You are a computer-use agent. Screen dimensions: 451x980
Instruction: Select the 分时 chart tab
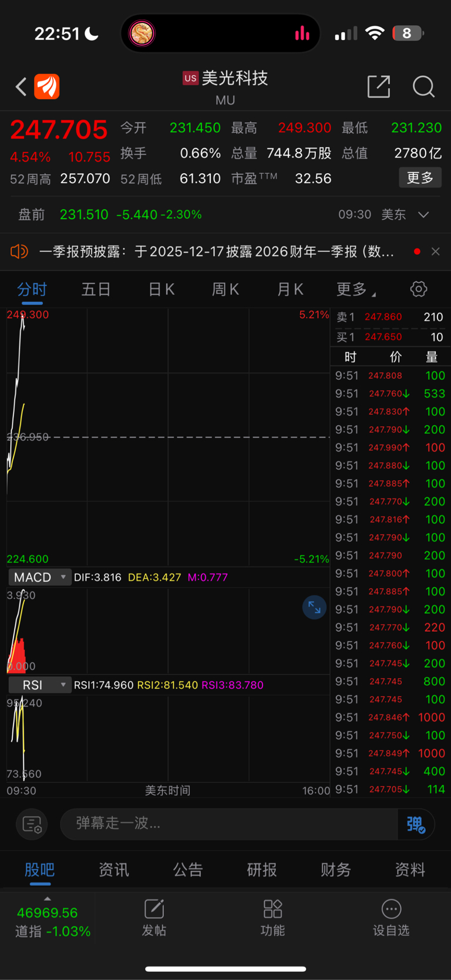click(32, 289)
